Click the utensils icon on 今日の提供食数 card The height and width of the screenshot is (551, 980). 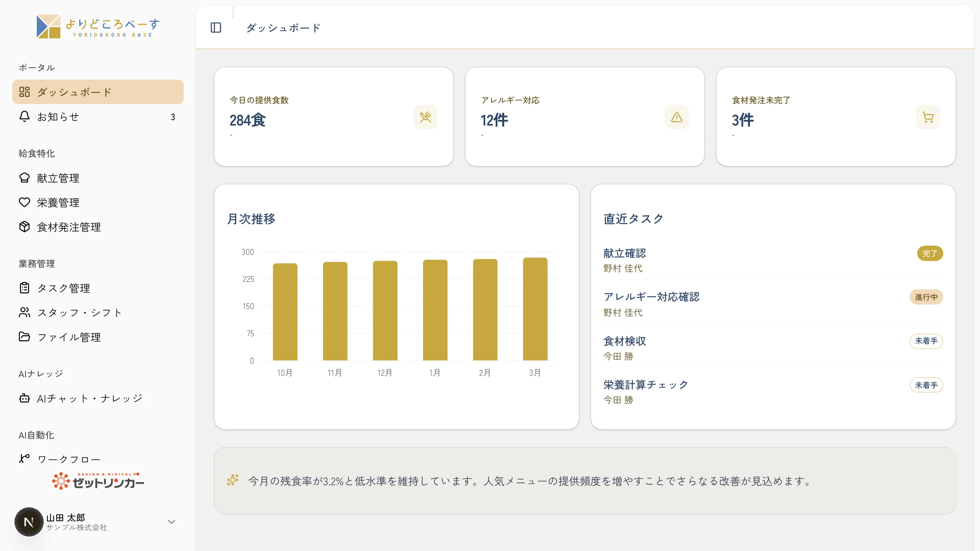(426, 117)
